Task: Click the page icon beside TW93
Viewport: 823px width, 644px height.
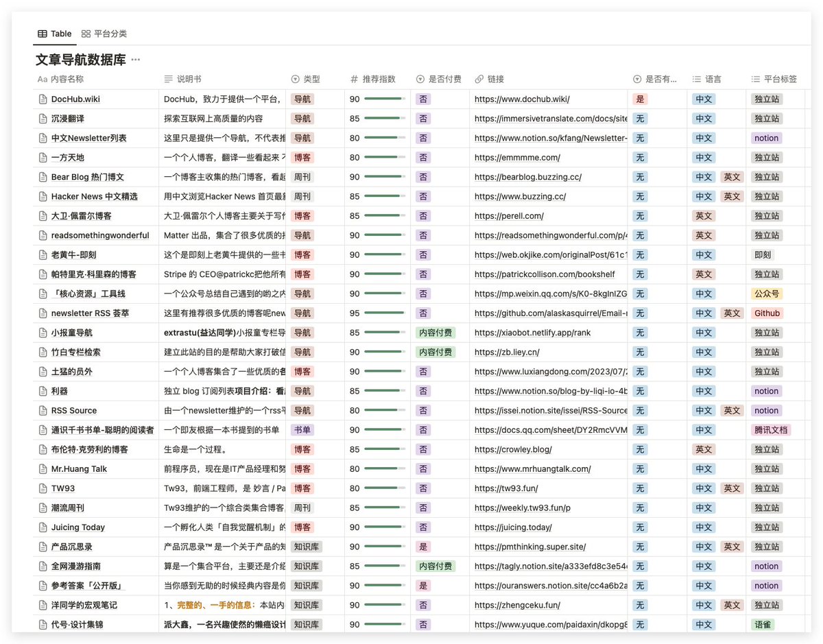Action: [43, 488]
